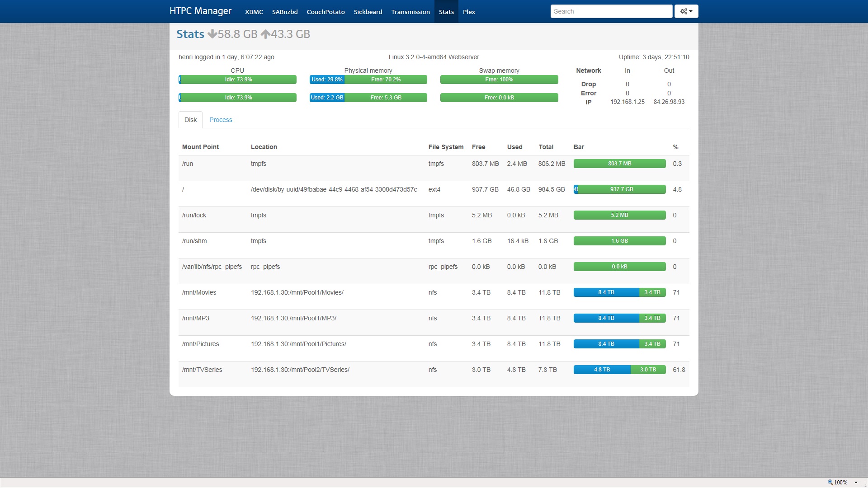Viewport: 868px width, 488px height.
Task: Click the /mnt/TVSeries 4.8 TB usage bar
Action: click(602, 370)
